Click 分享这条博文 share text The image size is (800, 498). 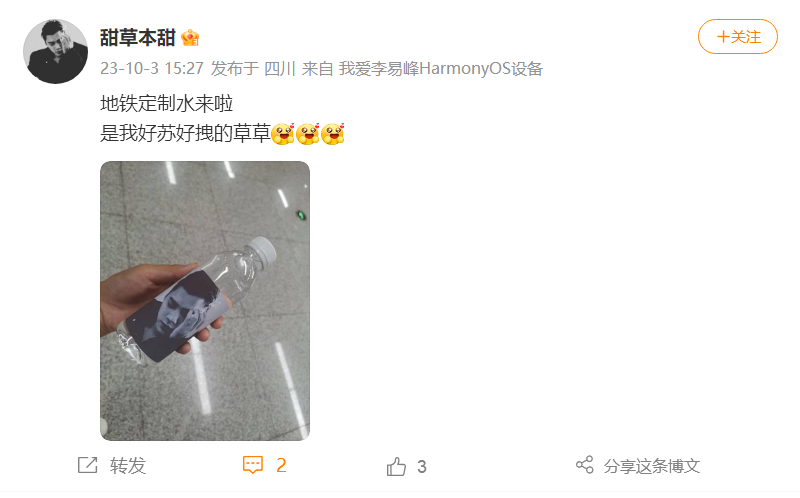tap(652, 466)
